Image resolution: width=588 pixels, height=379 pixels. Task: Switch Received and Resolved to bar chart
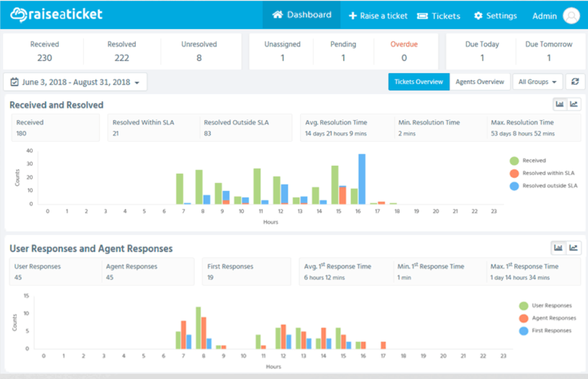[560, 104]
